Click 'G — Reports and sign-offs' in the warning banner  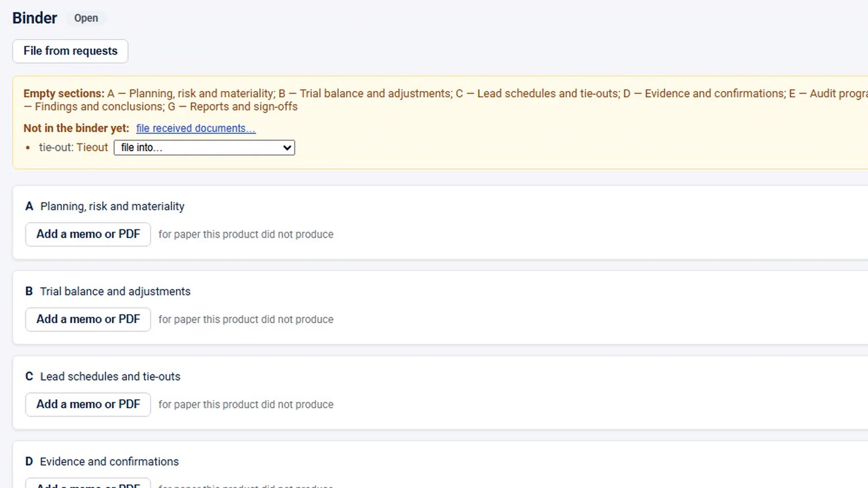233,107
